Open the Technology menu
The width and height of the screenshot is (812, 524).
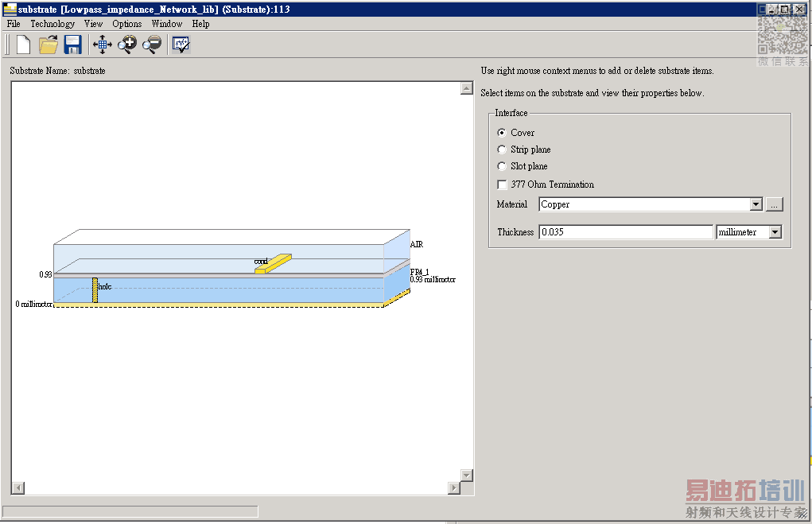52,24
